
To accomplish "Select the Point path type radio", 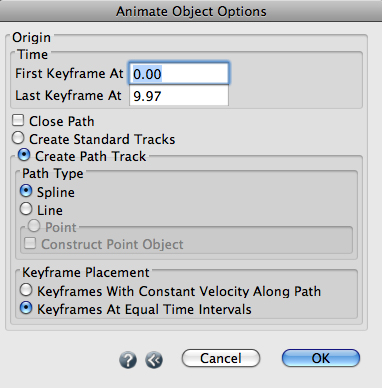I will [x=34, y=226].
